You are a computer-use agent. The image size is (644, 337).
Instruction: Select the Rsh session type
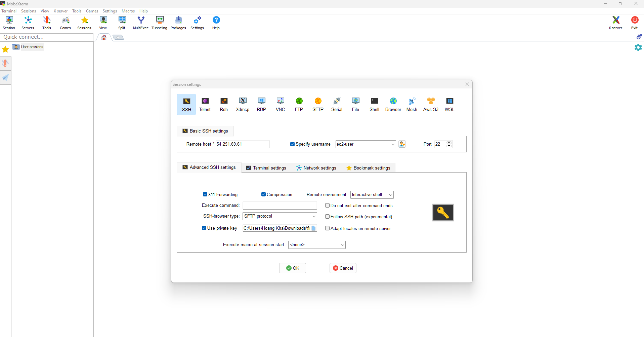pos(224,104)
